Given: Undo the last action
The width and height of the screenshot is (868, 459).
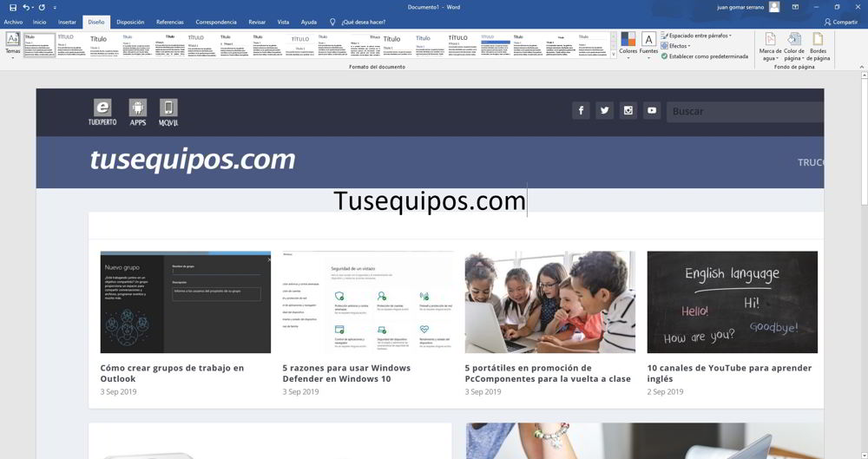Looking at the screenshot, I should (27, 7).
